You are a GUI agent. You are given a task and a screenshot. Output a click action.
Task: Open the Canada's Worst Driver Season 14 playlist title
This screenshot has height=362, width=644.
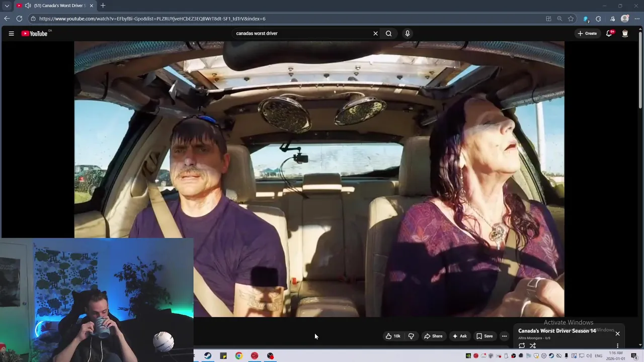click(557, 331)
